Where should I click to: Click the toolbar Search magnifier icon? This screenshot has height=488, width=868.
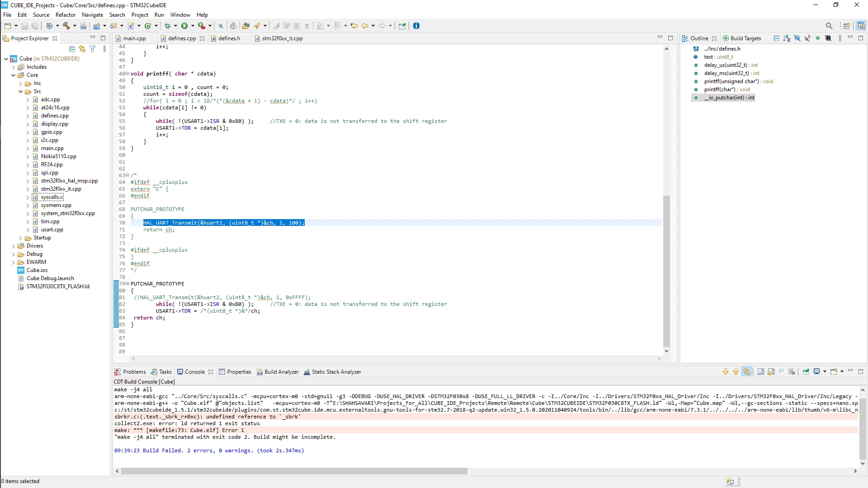(829, 26)
